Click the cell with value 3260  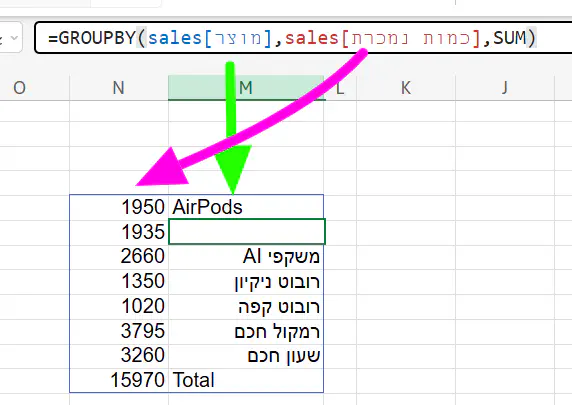pyautogui.click(x=119, y=356)
